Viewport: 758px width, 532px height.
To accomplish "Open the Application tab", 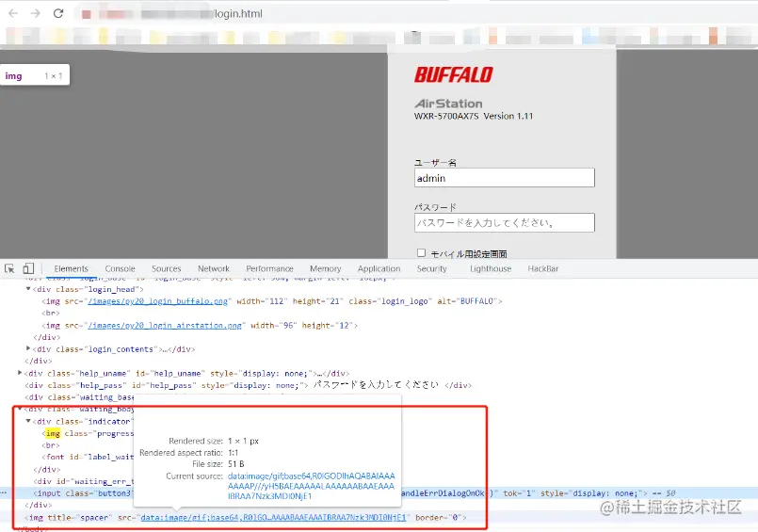I will click(379, 268).
